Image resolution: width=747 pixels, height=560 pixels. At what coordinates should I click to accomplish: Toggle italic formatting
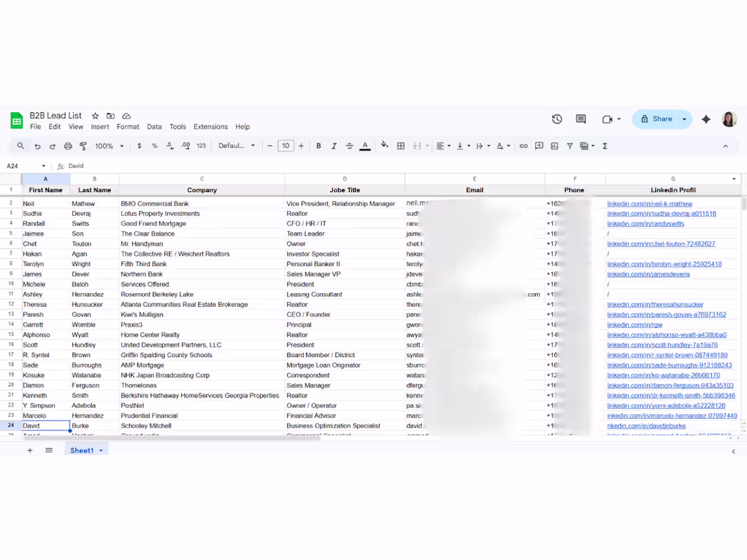[x=334, y=146]
